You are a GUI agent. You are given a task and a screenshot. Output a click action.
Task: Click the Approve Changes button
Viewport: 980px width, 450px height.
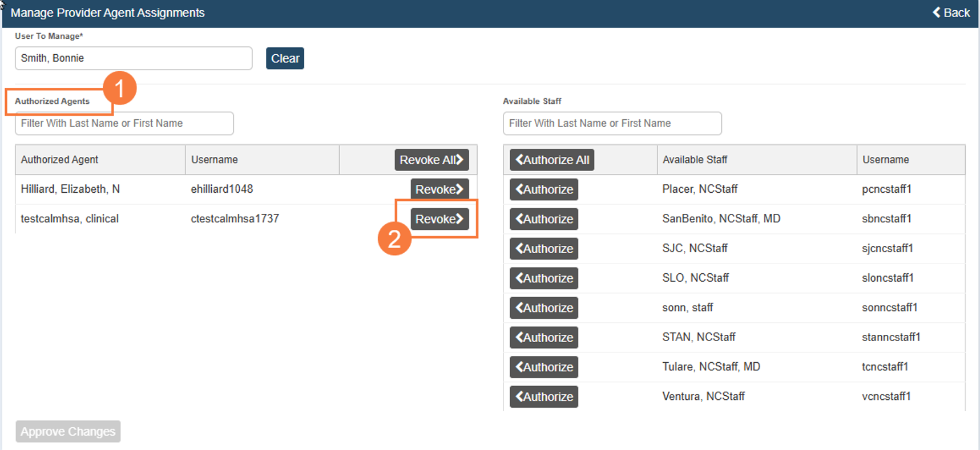click(x=68, y=432)
